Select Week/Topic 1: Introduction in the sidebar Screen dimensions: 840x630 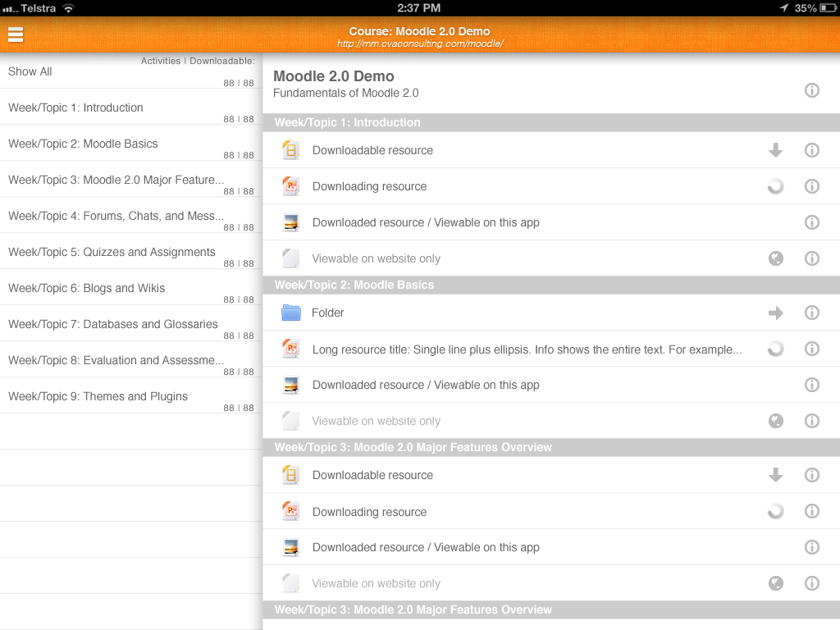(x=131, y=107)
